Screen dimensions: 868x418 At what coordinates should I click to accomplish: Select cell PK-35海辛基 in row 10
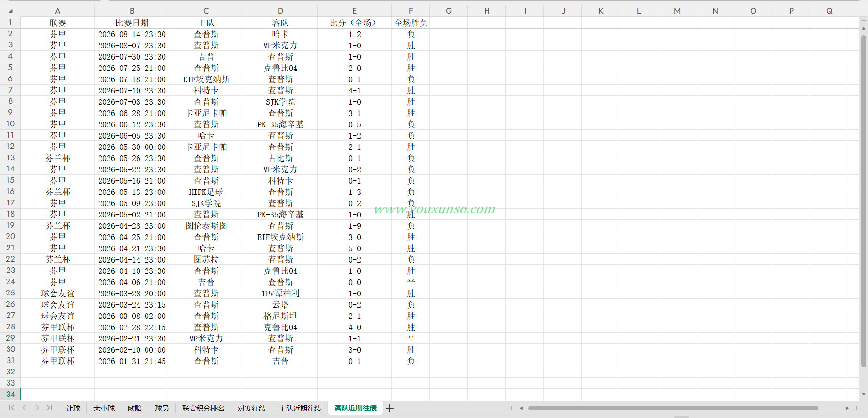pyautogui.click(x=280, y=124)
